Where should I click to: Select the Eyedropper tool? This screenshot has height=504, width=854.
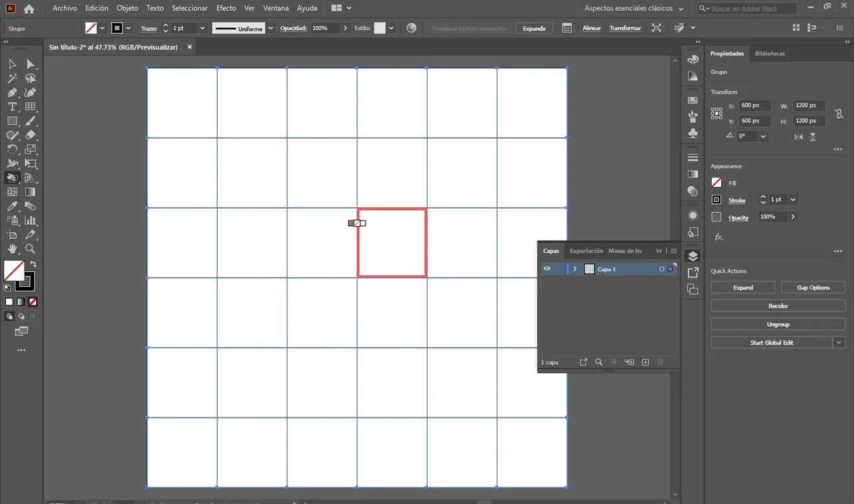12,207
